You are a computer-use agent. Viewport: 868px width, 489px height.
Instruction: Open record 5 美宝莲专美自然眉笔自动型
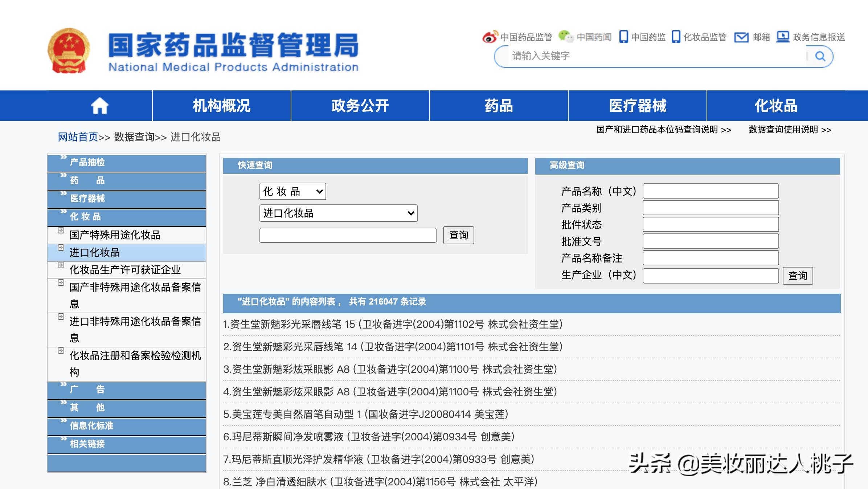(x=365, y=414)
